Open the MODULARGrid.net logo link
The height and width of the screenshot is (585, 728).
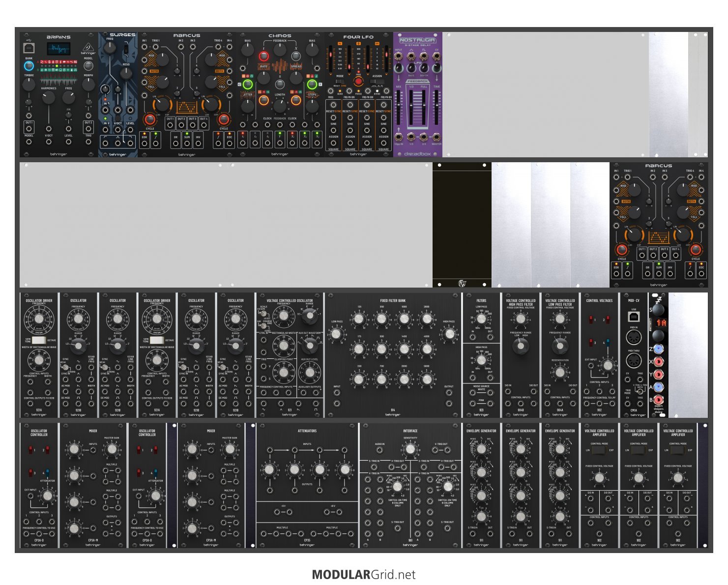click(x=364, y=575)
